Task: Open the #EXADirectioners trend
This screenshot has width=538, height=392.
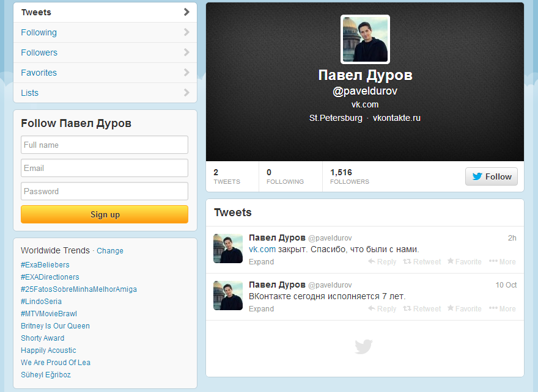Action: point(50,277)
